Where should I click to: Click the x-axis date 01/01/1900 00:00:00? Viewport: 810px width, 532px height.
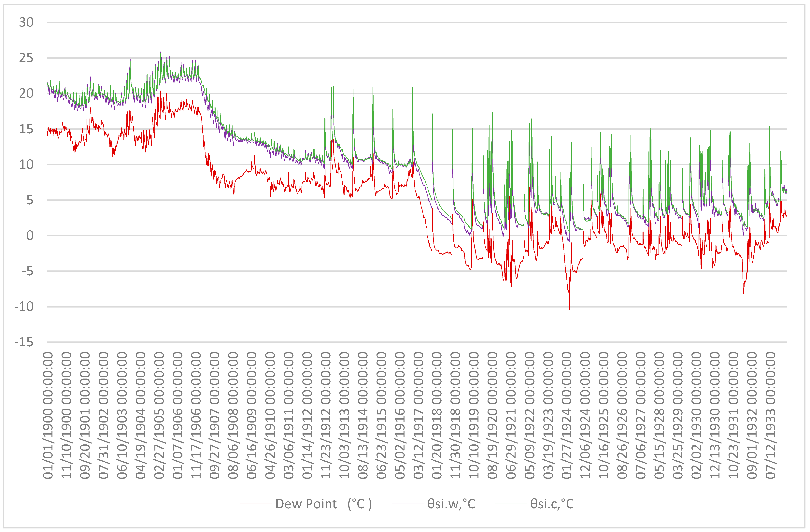48,415
